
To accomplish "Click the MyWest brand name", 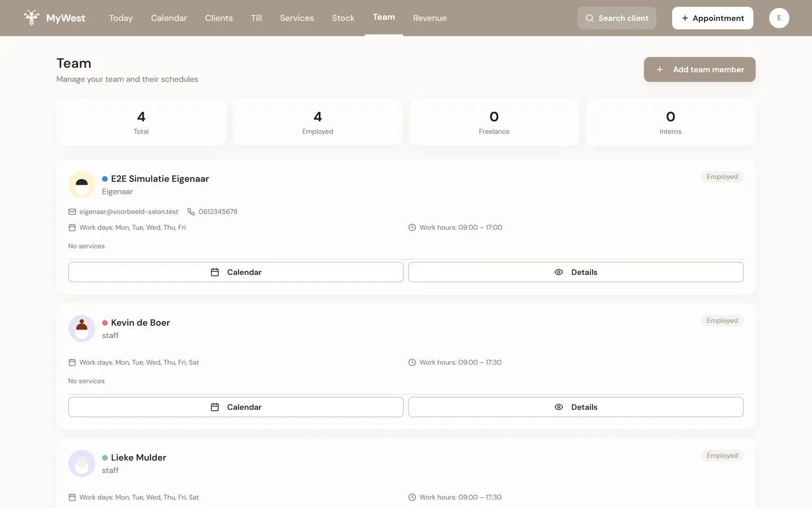I will click(65, 18).
